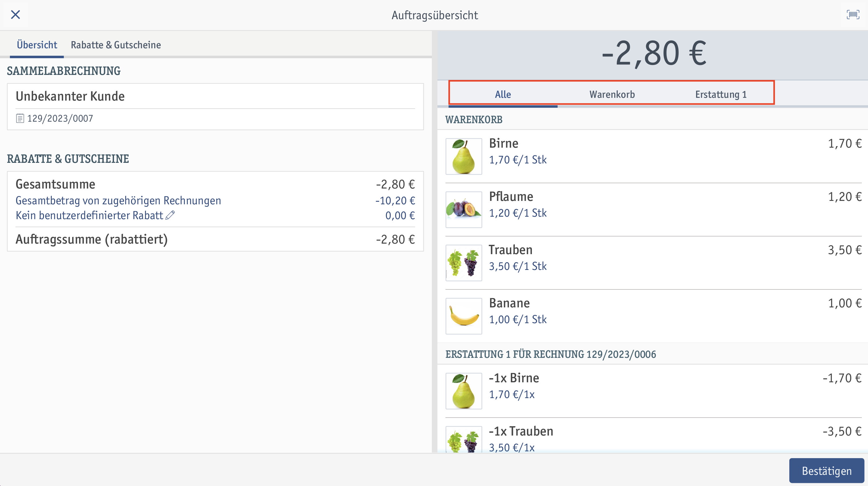Confirm the order with the Bestätigen button
The image size is (868, 486).
tap(826, 471)
